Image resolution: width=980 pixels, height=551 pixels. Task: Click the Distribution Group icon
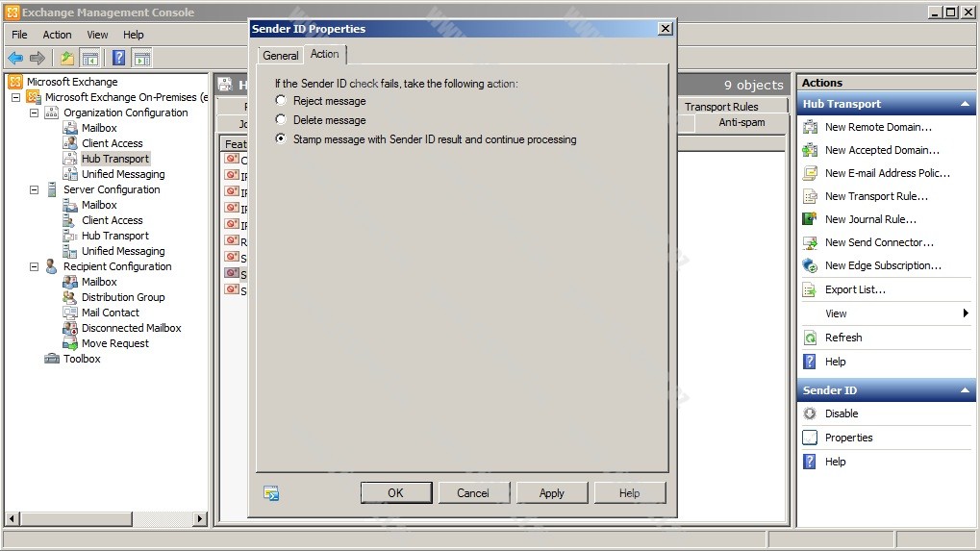[70, 297]
